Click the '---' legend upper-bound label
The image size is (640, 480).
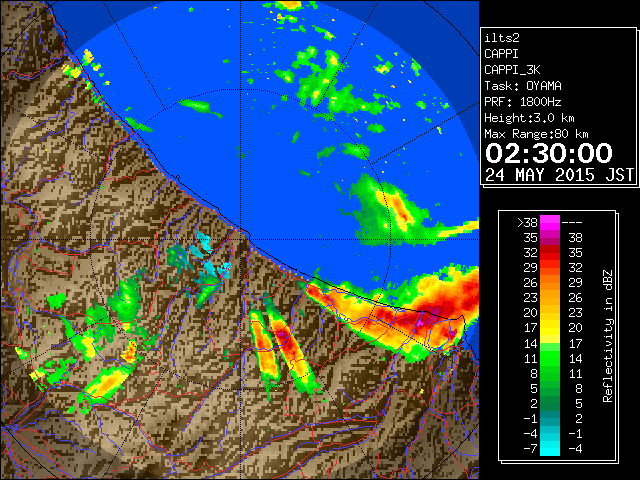[572, 223]
